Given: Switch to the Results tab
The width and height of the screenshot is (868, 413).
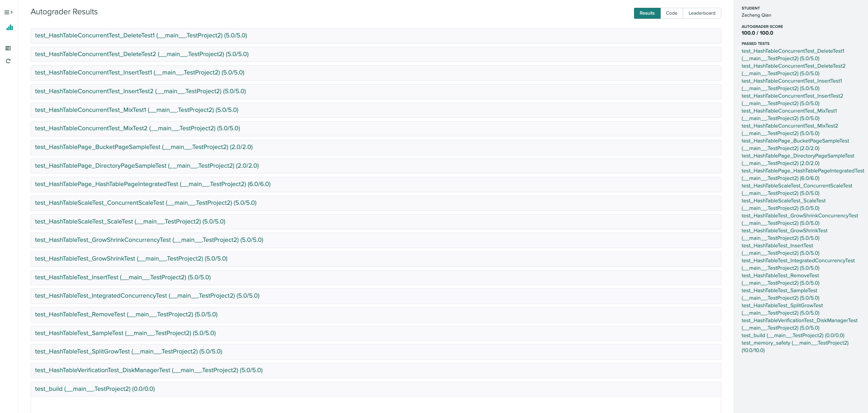Looking at the screenshot, I should pyautogui.click(x=647, y=13).
